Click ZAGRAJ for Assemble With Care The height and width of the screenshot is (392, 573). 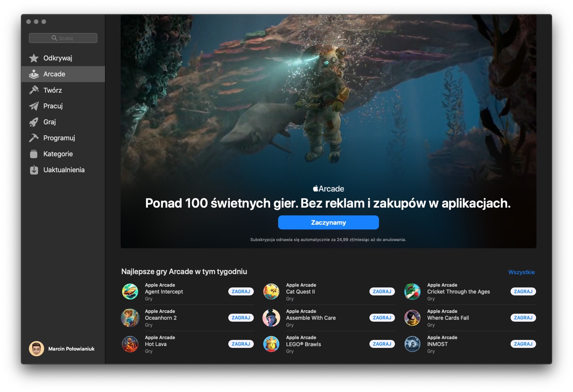[x=382, y=318]
